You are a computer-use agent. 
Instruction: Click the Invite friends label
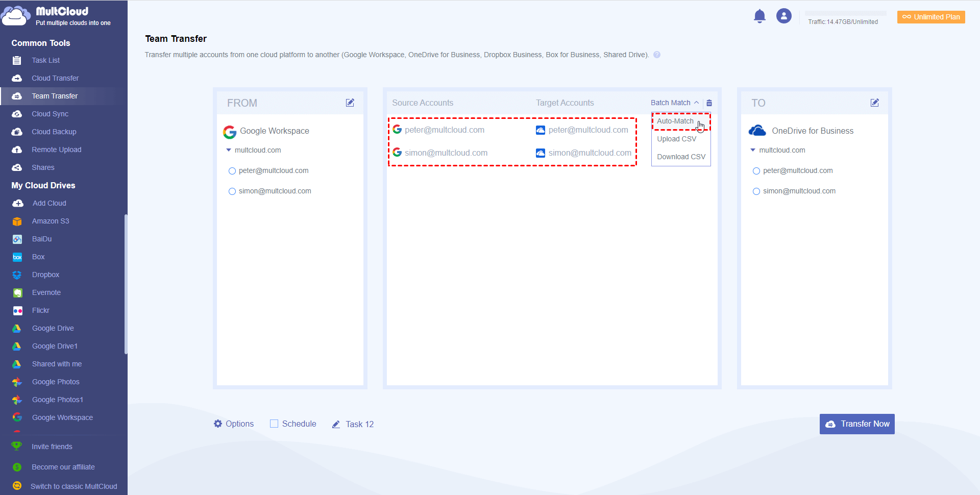point(52,447)
